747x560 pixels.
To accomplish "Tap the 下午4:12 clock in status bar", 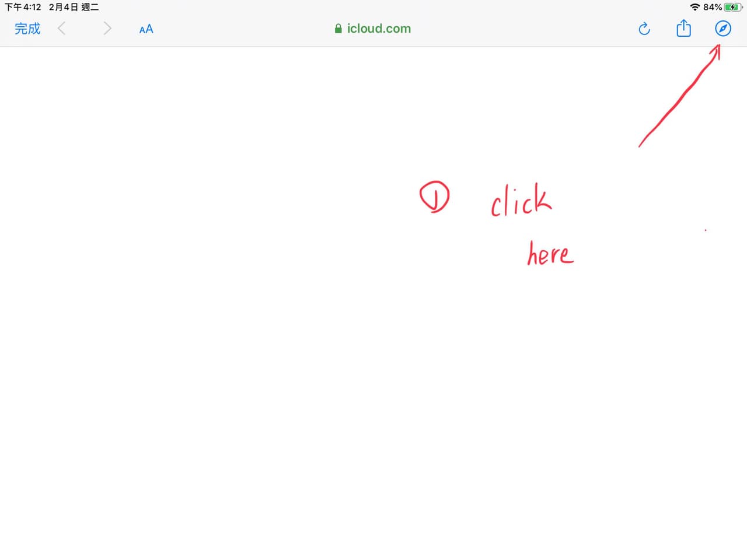I will (23, 7).
